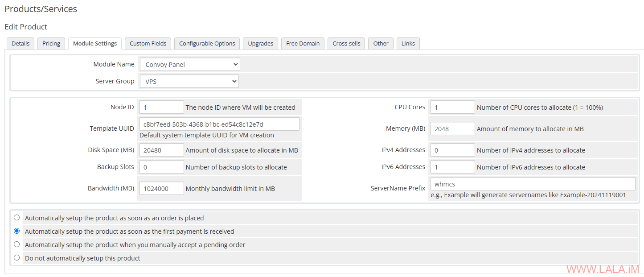Open the Free Domain tab
Screen dimensions: 644x277
click(x=303, y=43)
